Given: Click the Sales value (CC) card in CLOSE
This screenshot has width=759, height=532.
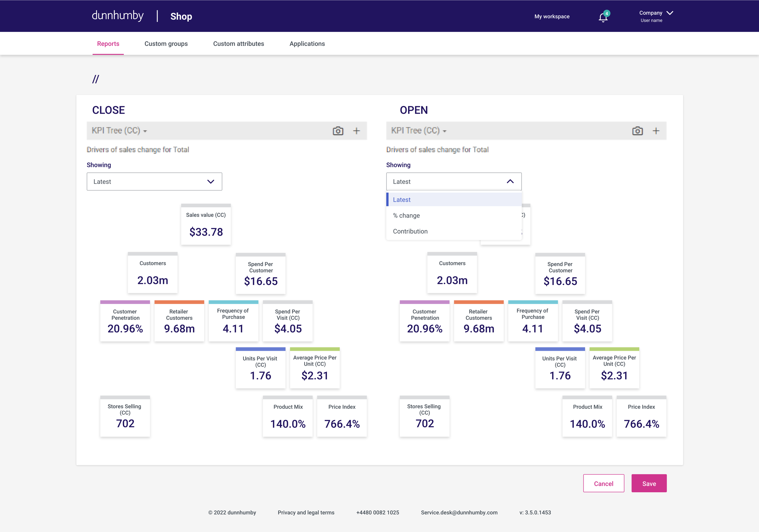Looking at the screenshot, I should [x=206, y=225].
